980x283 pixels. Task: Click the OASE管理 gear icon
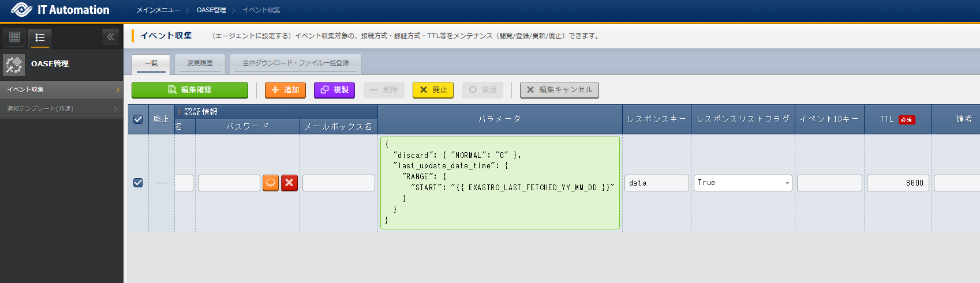click(14, 64)
